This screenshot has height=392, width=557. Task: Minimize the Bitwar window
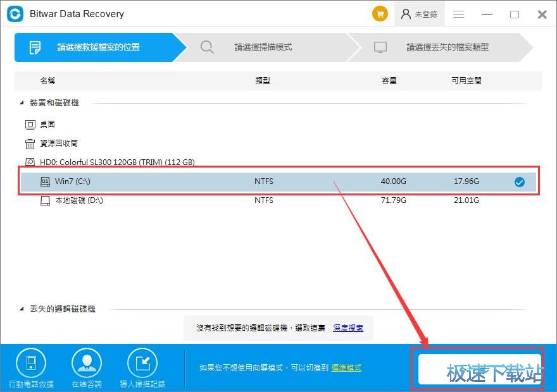pos(487,15)
